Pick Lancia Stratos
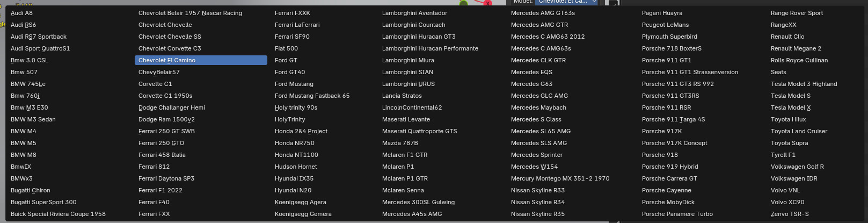 (x=402, y=96)
